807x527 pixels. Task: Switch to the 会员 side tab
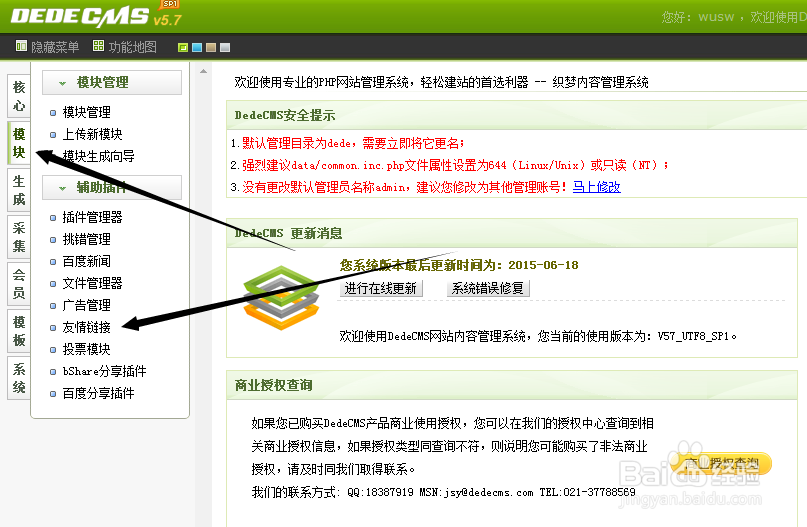point(19,284)
